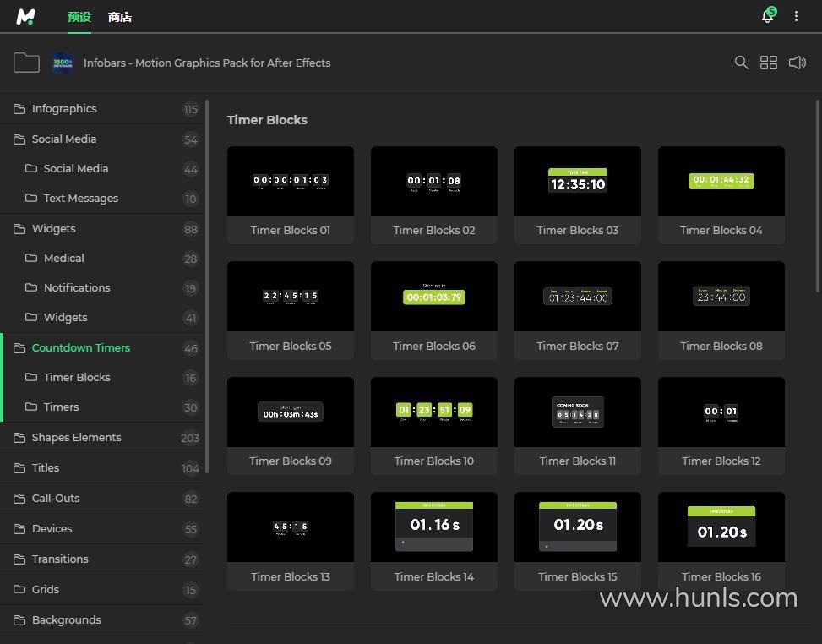
Task: Open the Widgets subfolder with 41 items
Action: click(102, 317)
